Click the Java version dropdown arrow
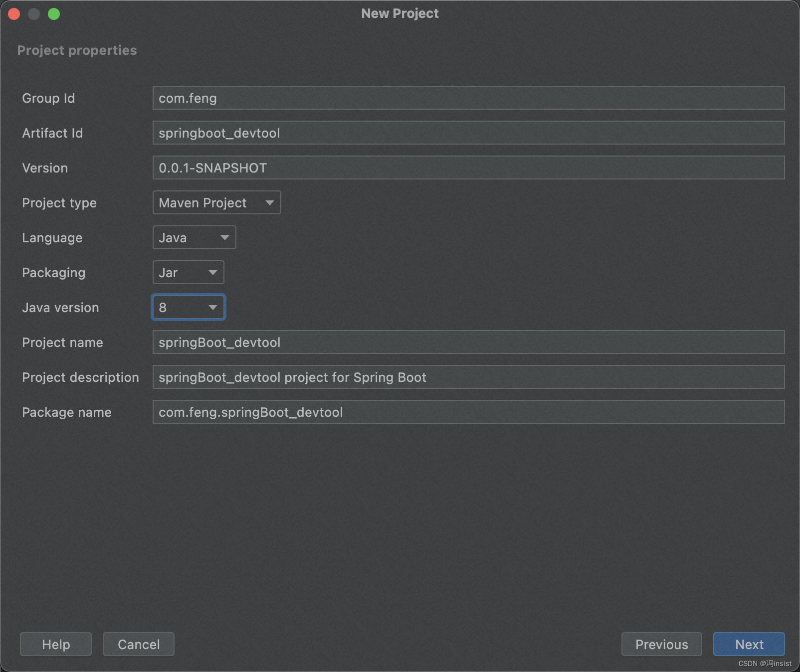Screen dimensions: 800x672 (212, 307)
